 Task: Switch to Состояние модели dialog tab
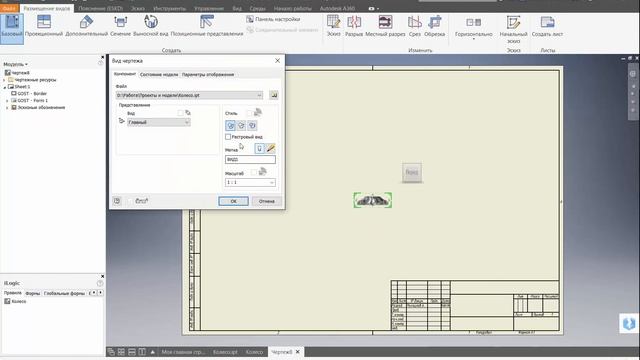tap(159, 75)
